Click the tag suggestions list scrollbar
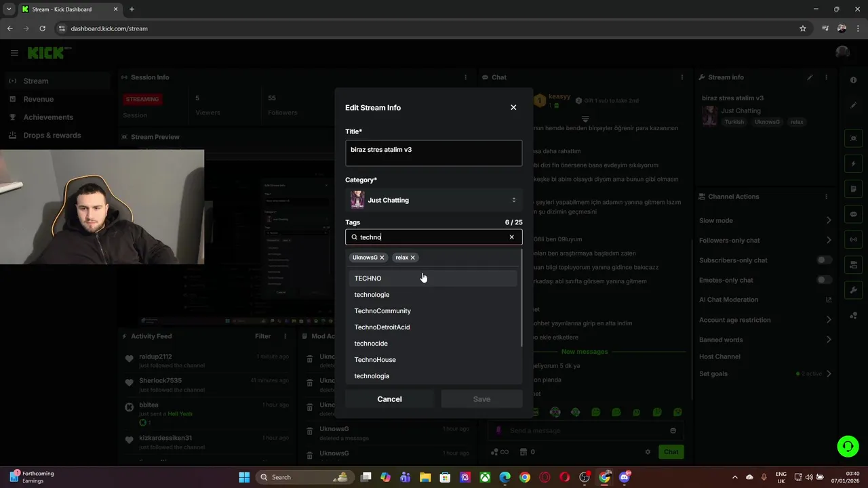This screenshot has width=868, height=488. pyautogui.click(x=521, y=298)
